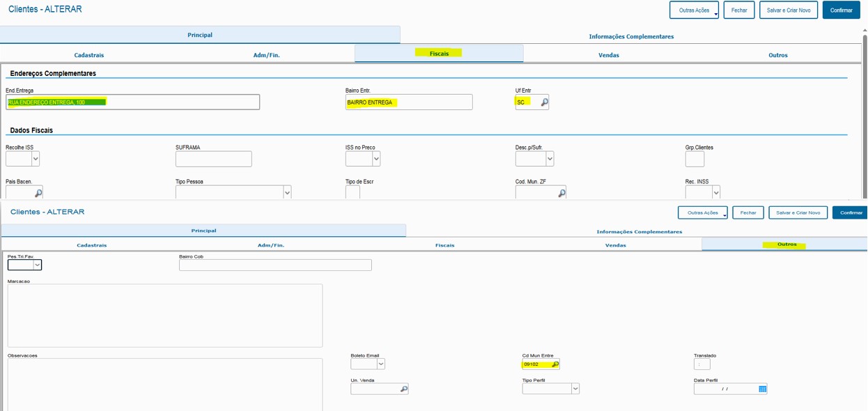This screenshot has width=868, height=411.
Task: Open the Pes.Tri.Fav. dropdown
Action: tap(38, 265)
